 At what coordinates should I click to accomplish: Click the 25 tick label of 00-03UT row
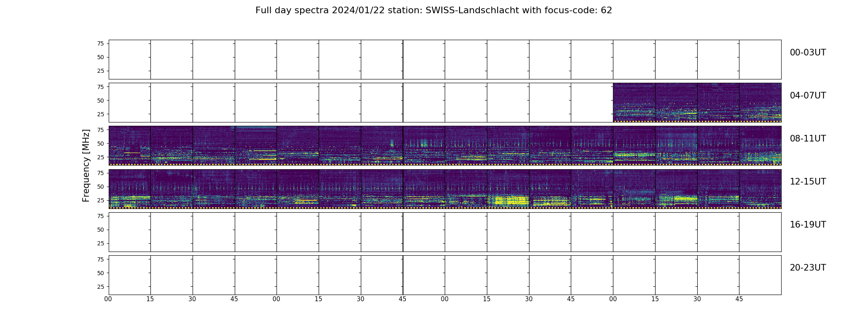click(100, 71)
